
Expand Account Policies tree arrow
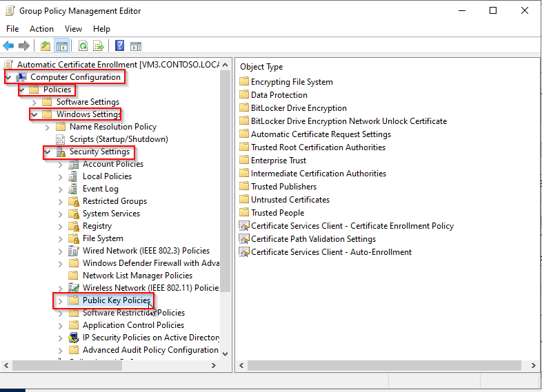point(61,164)
